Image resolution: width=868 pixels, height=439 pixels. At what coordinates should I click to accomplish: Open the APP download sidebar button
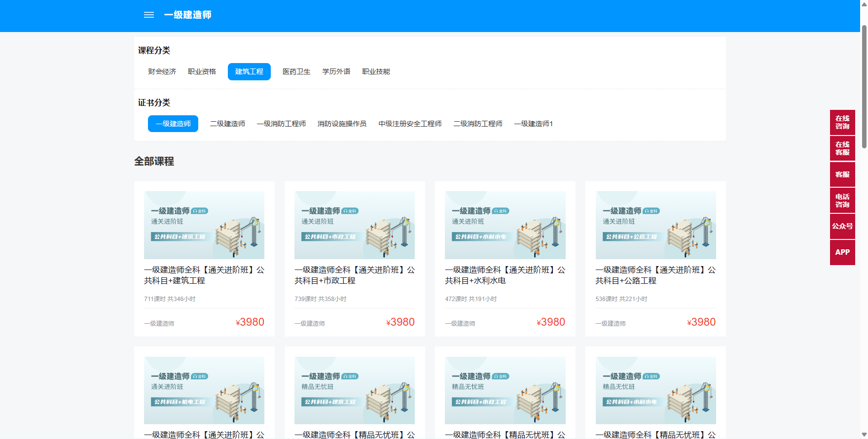point(842,252)
